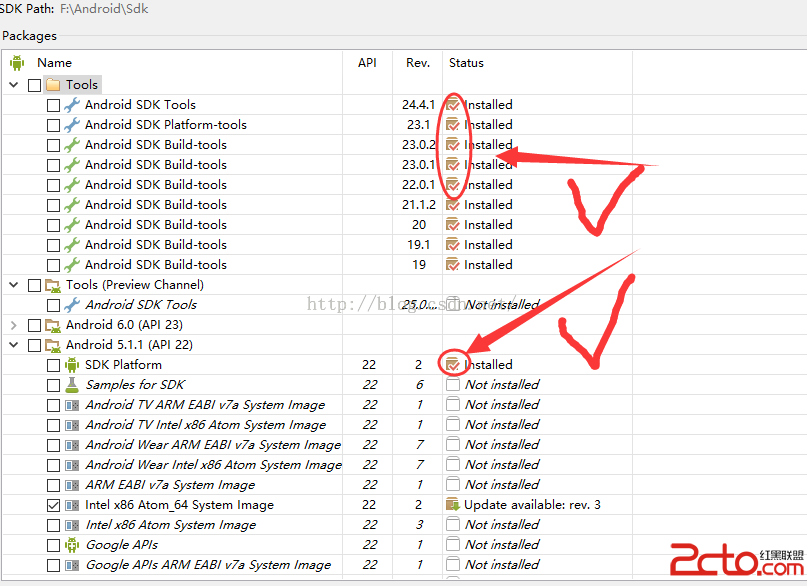This screenshot has width=807, height=586.
Task: Click the not-installed status icon for Google APIs
Action: (453, 544)
